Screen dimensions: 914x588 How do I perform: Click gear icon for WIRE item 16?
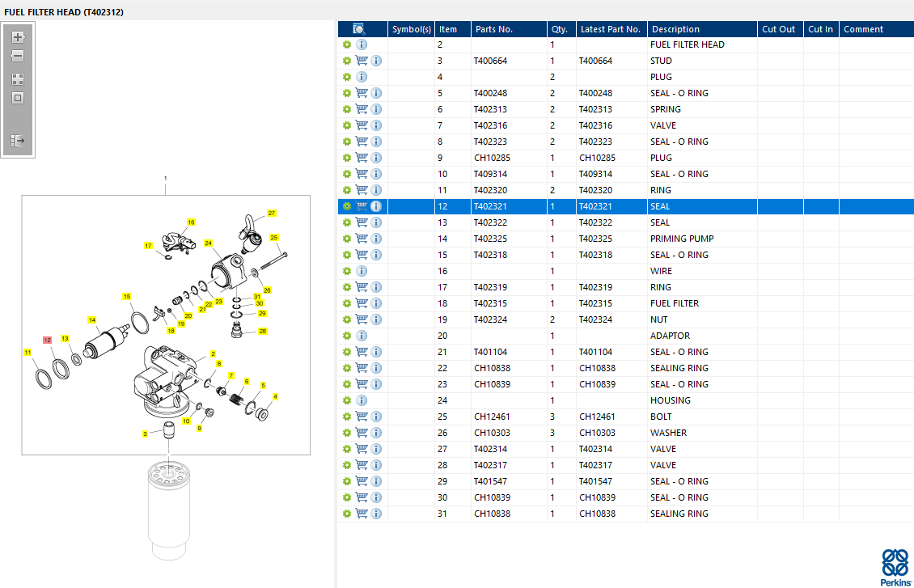pos(347,271)
